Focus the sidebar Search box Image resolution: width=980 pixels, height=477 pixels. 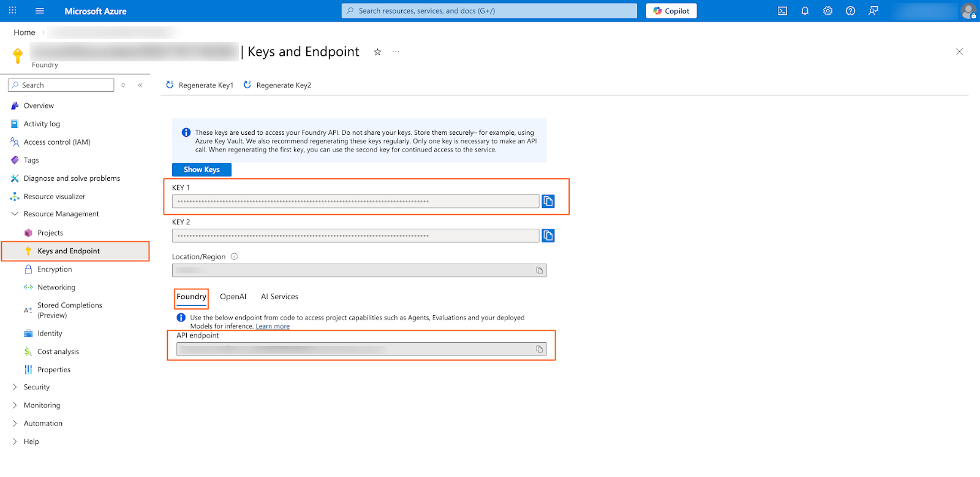pos(61,85)
